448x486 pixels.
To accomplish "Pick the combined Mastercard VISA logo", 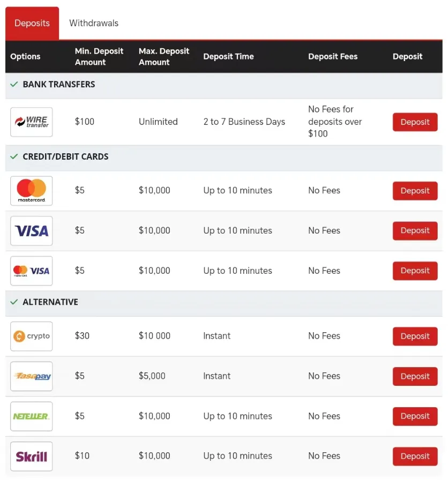I will tap(31, 271).
